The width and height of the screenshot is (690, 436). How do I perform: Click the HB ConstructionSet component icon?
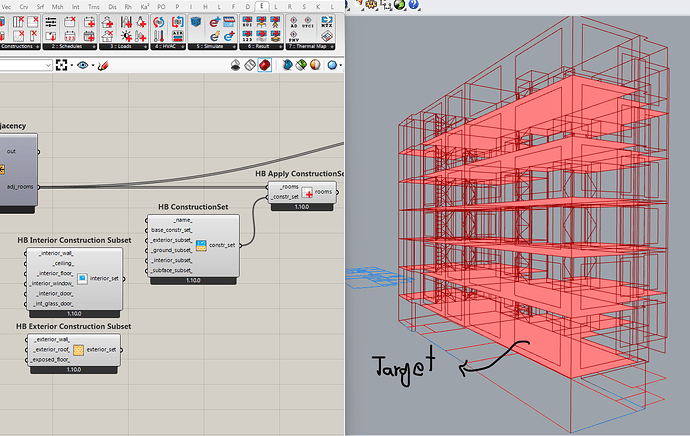point(201,245)
